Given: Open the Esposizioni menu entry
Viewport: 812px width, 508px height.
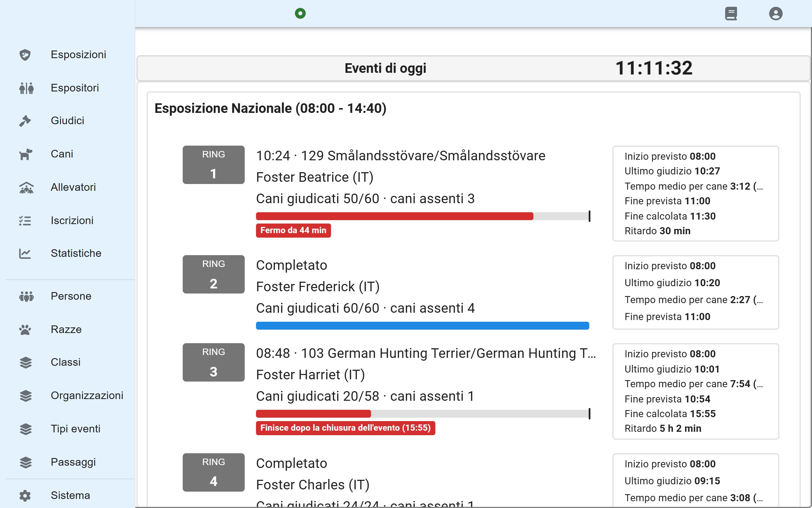Looking at the screenshot, I should pos(78,54).
